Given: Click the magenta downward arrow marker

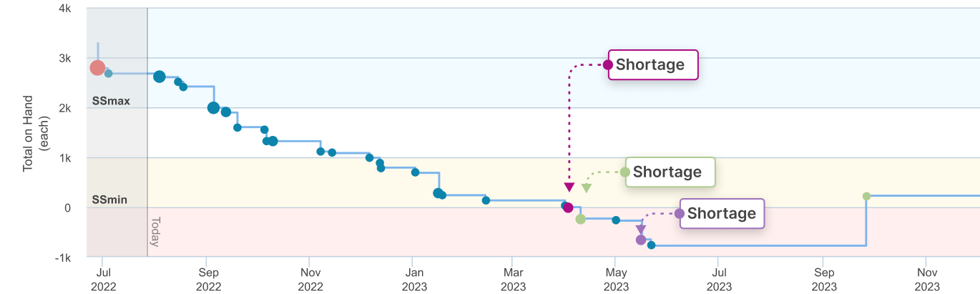Looking at the screenshot, I should pyautogui.click(x=569, y=187).
